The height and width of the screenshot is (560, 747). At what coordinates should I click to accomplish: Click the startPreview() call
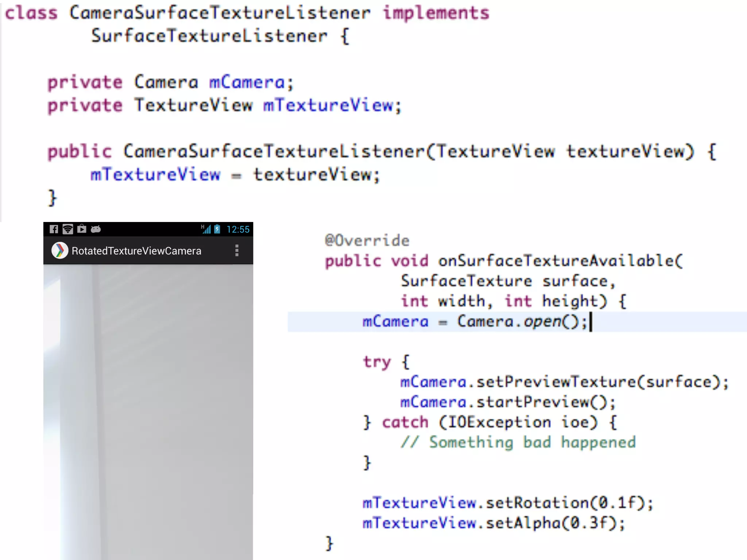(508, 402)
